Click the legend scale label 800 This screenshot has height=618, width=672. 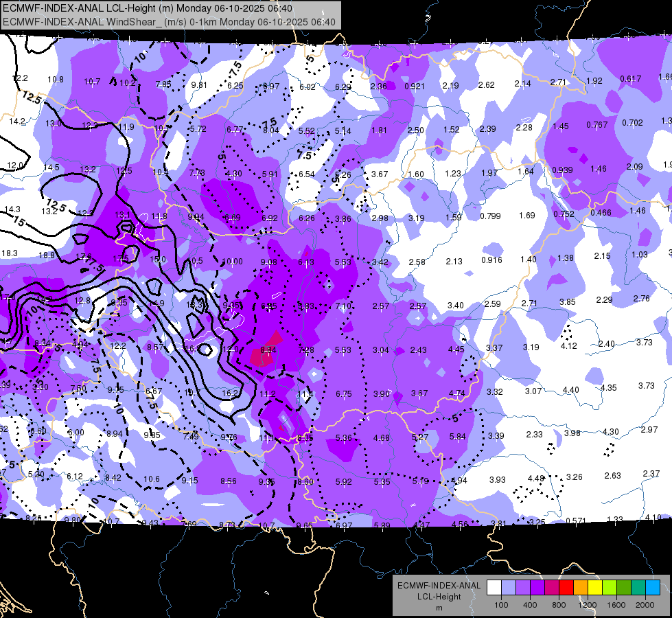pos(559,605)
